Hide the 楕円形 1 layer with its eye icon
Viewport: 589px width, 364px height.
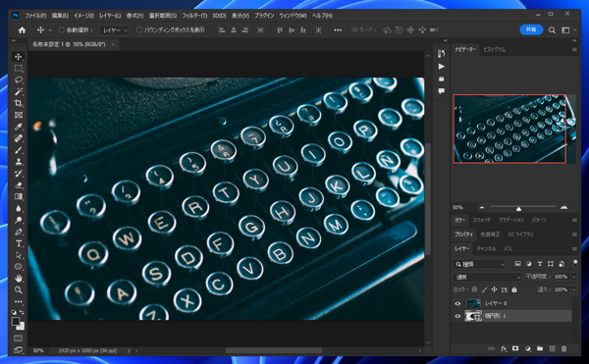457,316
